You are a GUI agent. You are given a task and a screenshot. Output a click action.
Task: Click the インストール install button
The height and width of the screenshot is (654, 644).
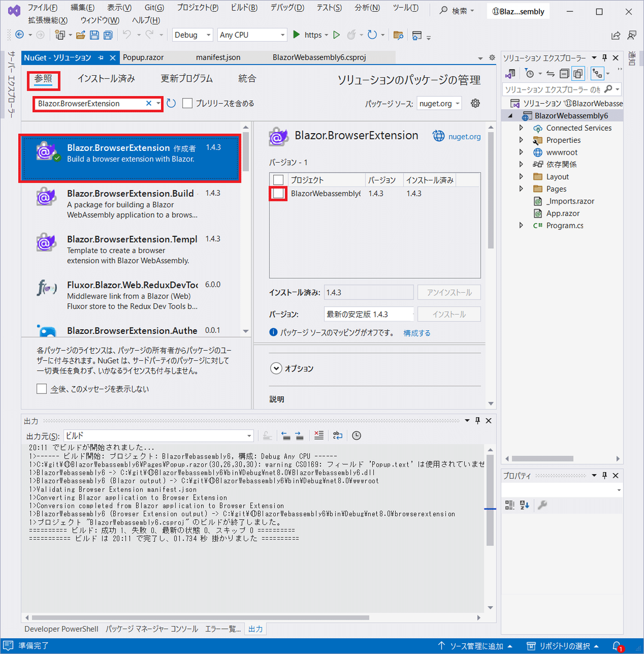tap(449, 314)
